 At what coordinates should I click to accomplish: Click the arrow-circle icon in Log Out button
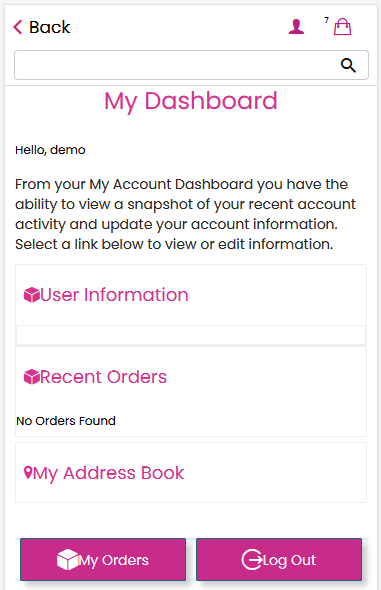(252, 560)
